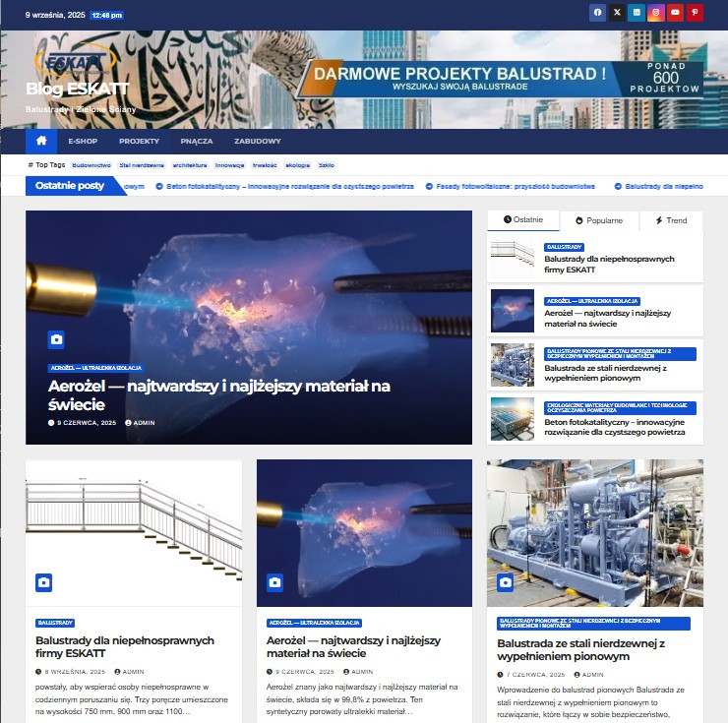Click camera icon on featured Aerożel slide
Screen dimensions: 728x723
pyautogui.click(x=56, y=339)
